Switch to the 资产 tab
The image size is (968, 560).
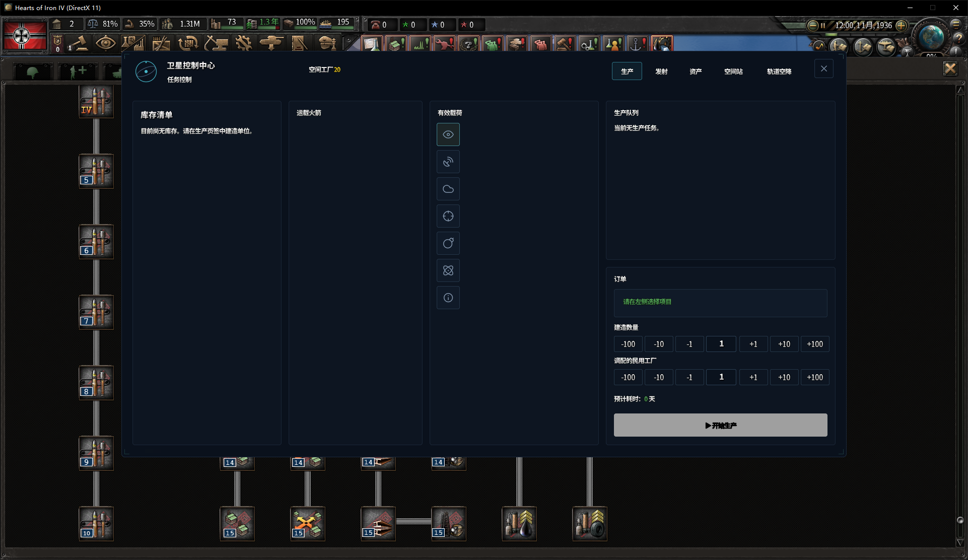tap(696, 71)
